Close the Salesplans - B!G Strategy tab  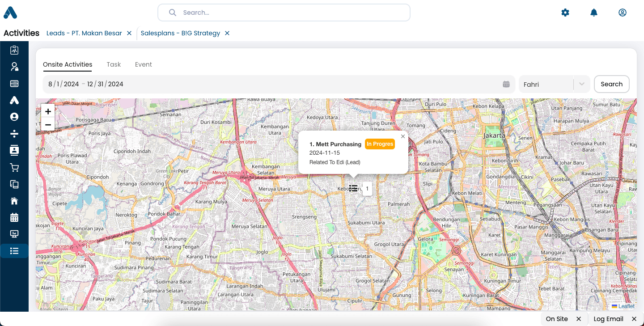pos(227,33)
